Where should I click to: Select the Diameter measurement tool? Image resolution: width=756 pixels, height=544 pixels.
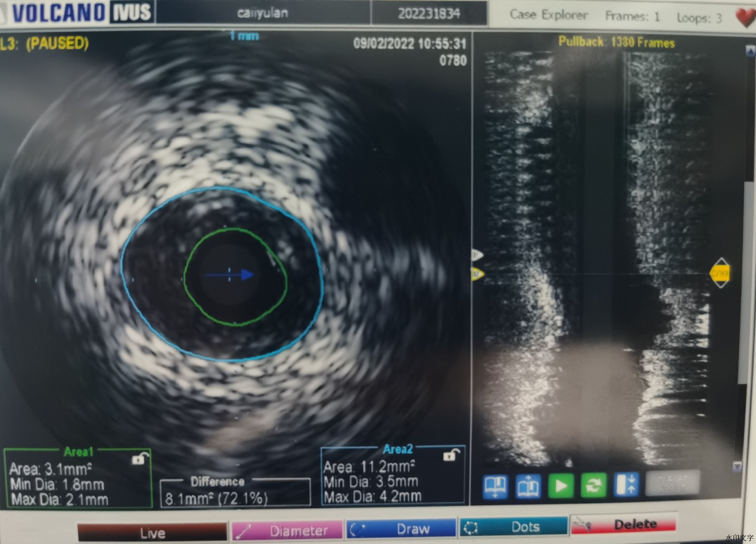tap(288, 530)
